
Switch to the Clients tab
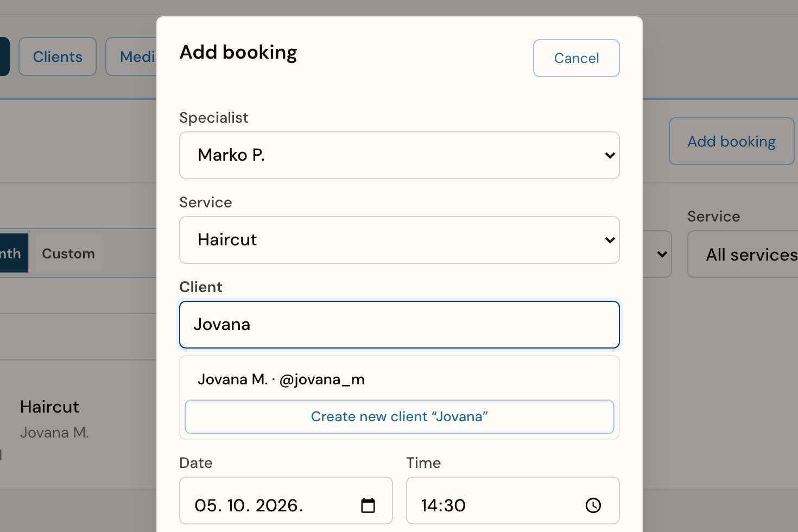pos(58,56)
